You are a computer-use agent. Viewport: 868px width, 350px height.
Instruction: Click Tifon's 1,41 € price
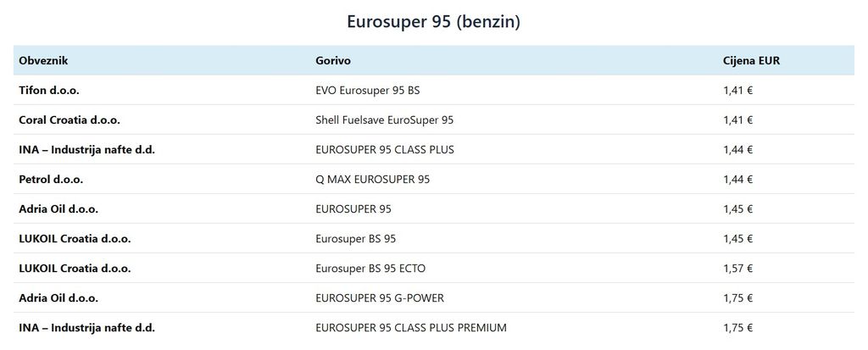click(738, 91)
